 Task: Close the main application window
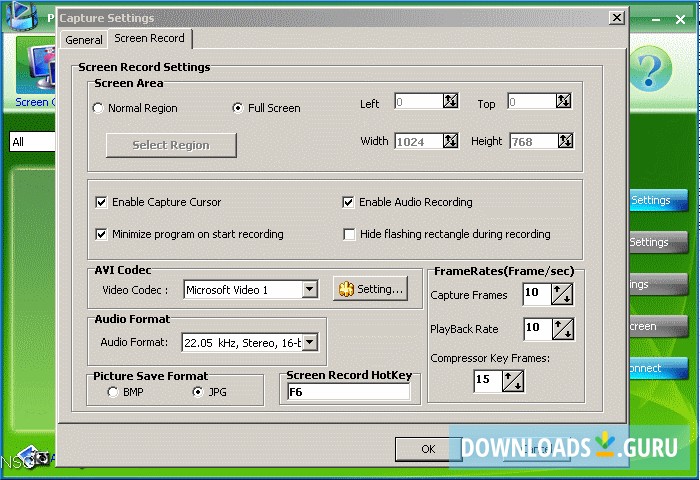[680, 20]
